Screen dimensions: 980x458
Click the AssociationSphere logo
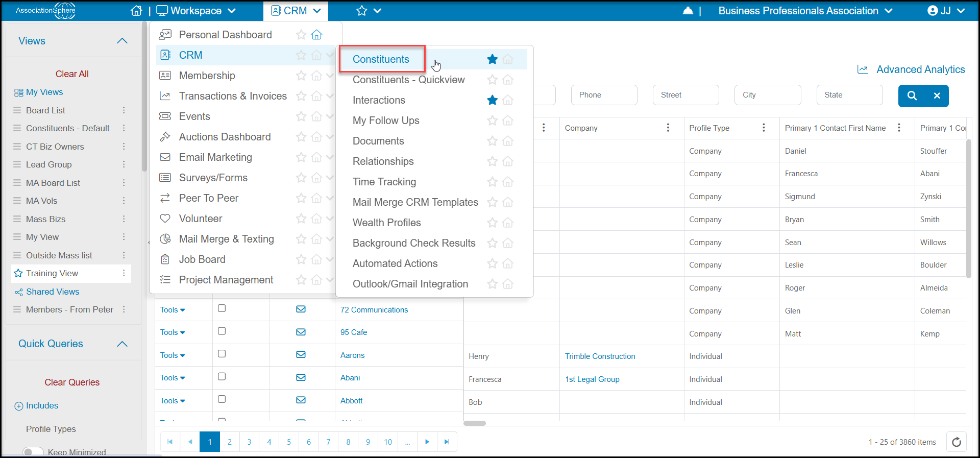[45, 11]
